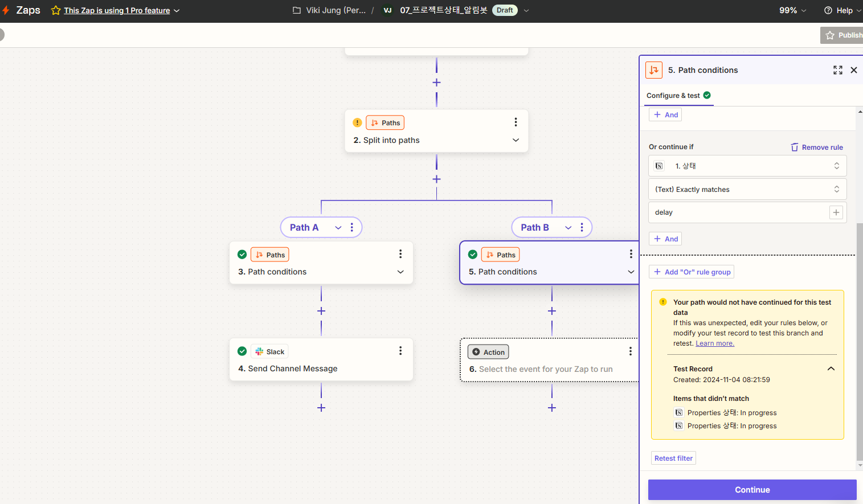
Task: Click the plus above Split into paths
Action: 436,83
